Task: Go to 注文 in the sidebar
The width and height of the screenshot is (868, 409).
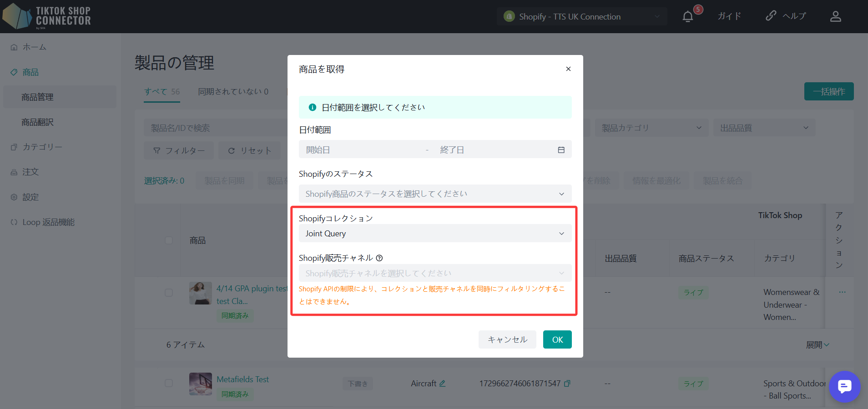Action: pyautogui.click(x=30, y=172)
